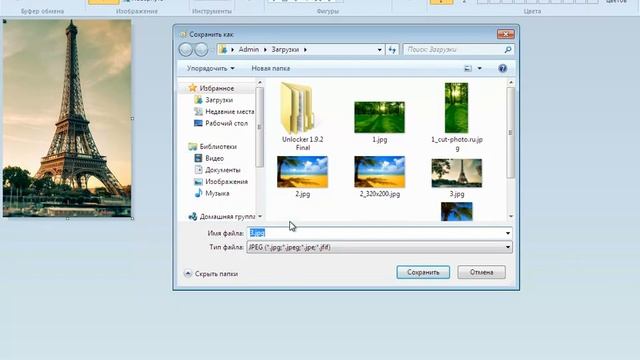The width and height of the screenshot is (640, 360).
Task: Expand the address bar history dropdown
Action: pos(380,49)
